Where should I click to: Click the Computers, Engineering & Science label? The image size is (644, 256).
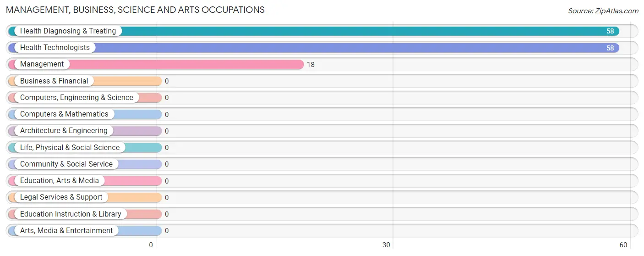(76, 98)
